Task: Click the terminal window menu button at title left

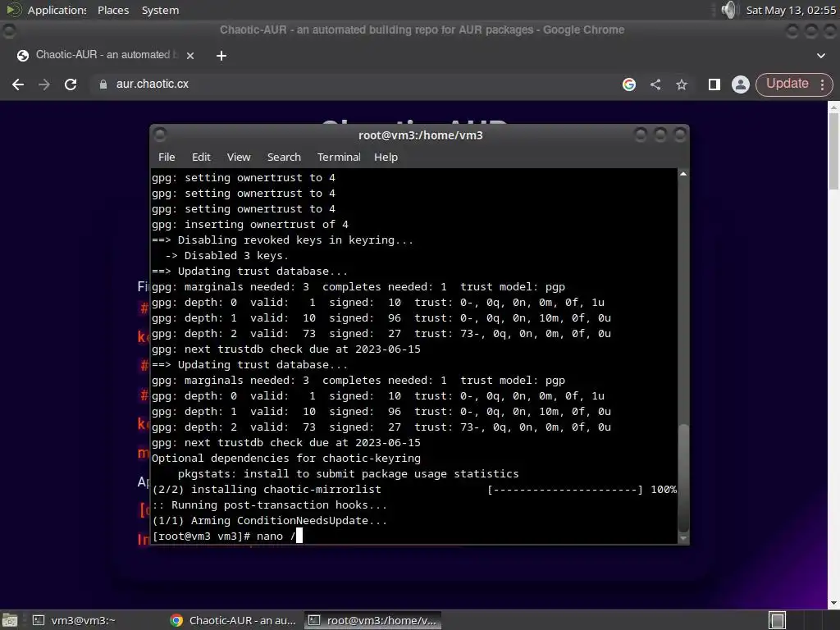Action: (x=160, y=135)
